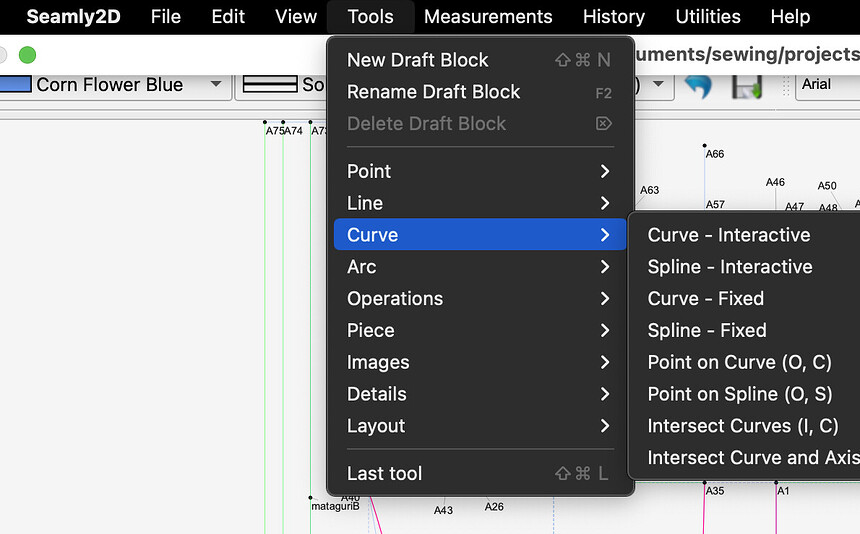This screenshot has width=860, height=534.
Task: Expand the Curve submenu
Action: click(480, 235)
